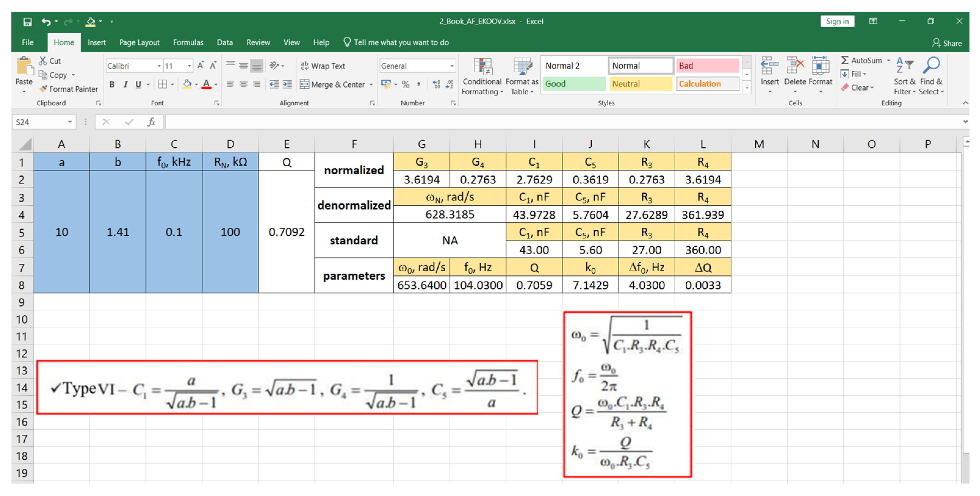Expand the General number format dropdown
980x496 pixels.
(x=452, y=66)
